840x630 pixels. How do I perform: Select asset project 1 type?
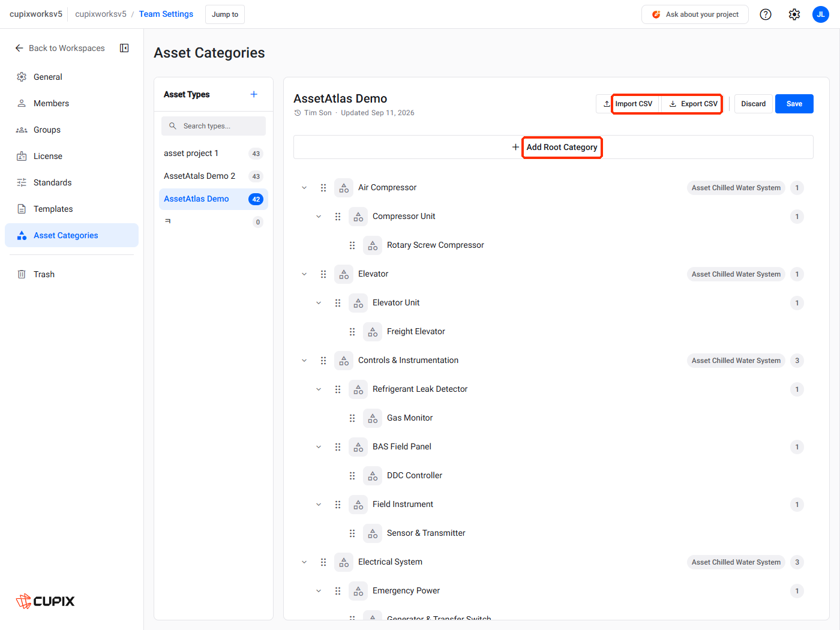pos(214,154)
